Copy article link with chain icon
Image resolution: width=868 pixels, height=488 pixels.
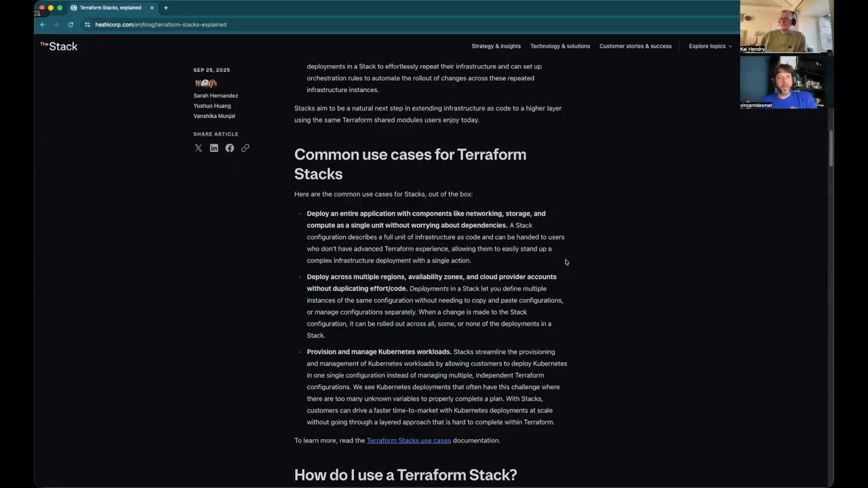pyautogui.click(x=245, y=148)
